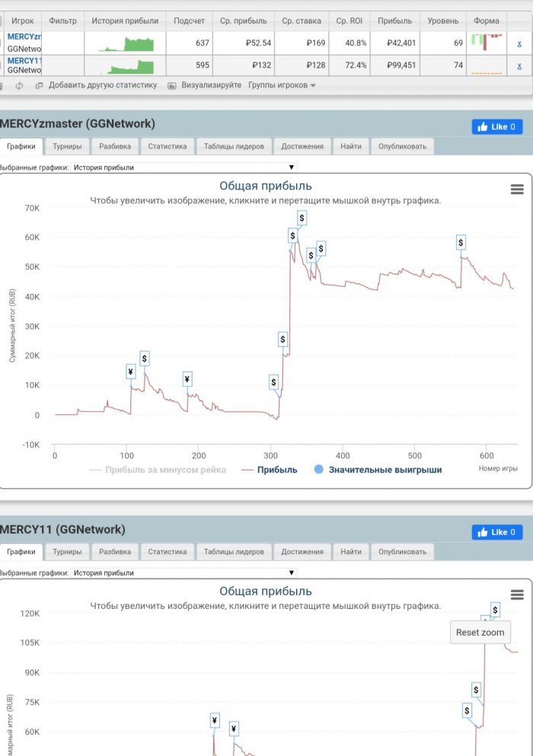
Task: Open MERCYzmaster player link in table
Action: [x=24, y=37]
